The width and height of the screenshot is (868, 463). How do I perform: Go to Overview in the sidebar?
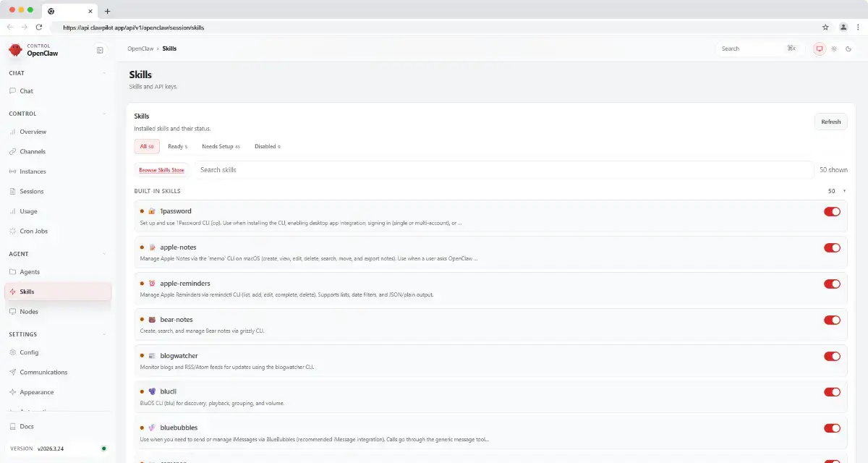[58, 132]
